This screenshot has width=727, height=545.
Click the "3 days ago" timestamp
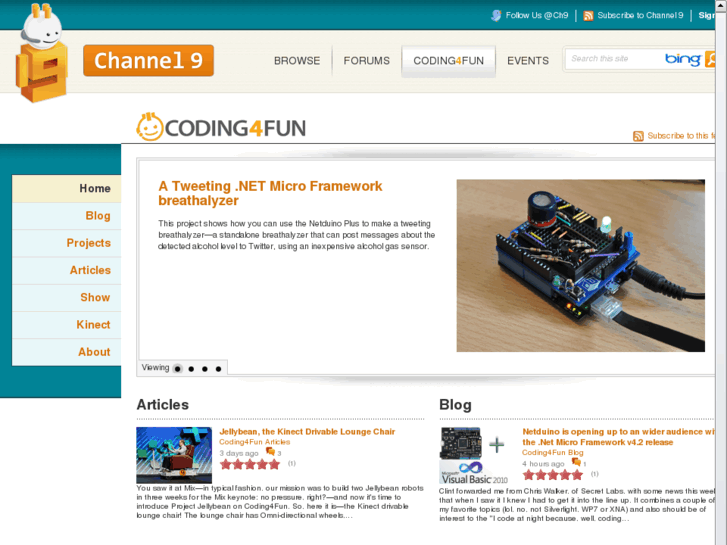tap(239, 453)
